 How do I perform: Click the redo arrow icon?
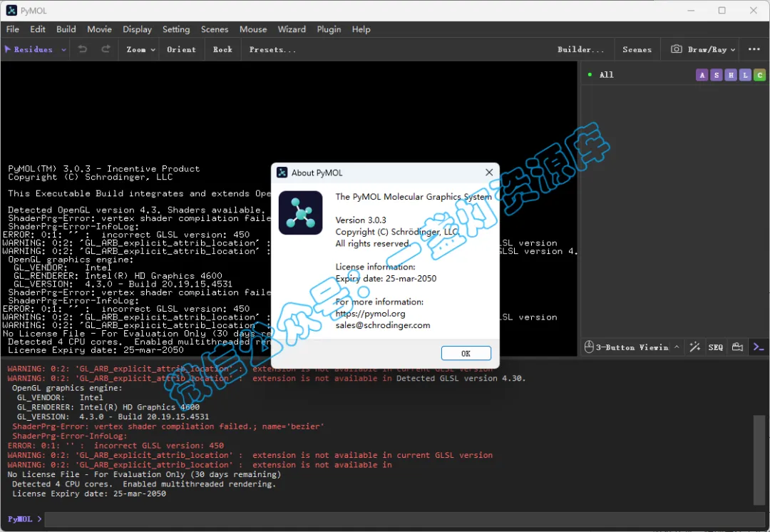(x=106, y=49)
